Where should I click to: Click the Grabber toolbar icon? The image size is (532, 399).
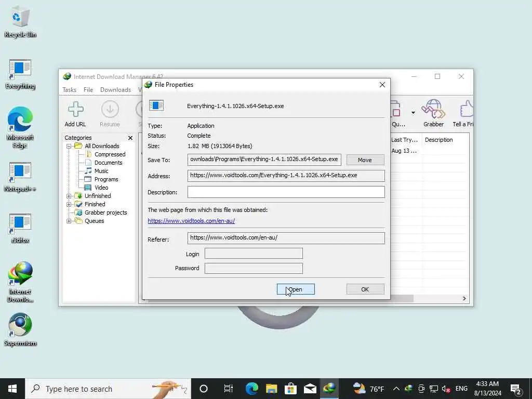coord(433,113)
